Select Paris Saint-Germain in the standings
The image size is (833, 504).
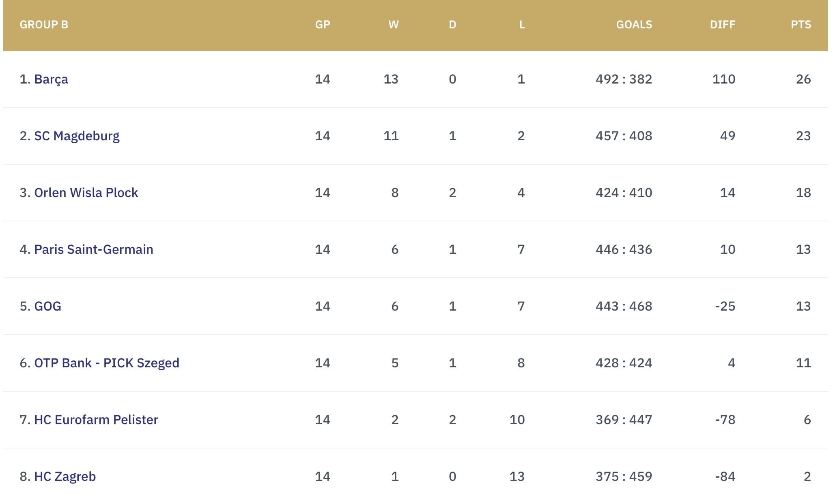coord(94,249)
